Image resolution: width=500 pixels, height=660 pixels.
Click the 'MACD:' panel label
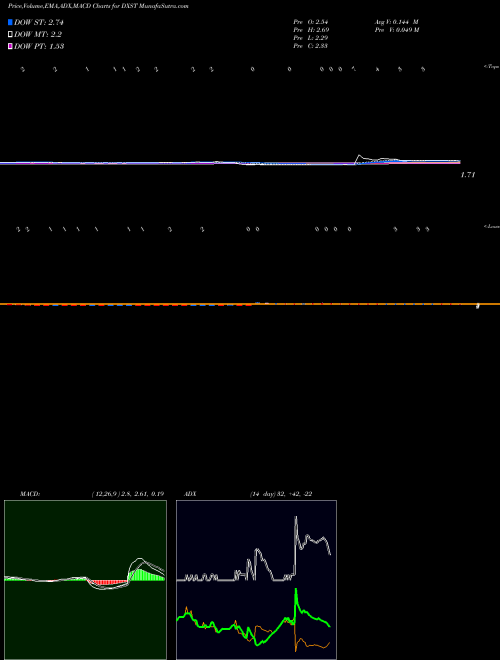coord(30,494)
